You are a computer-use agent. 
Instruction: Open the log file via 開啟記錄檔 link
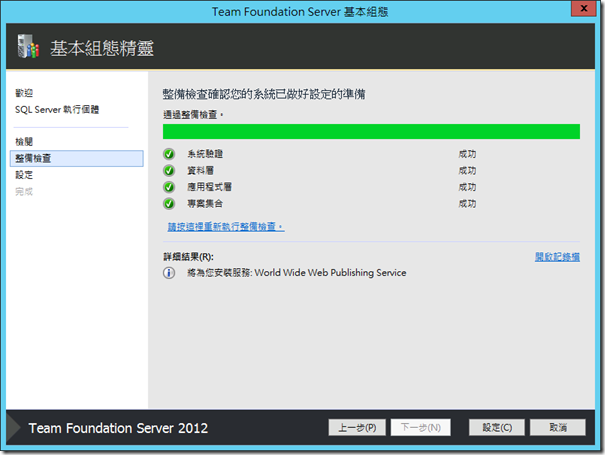point(557,257)
